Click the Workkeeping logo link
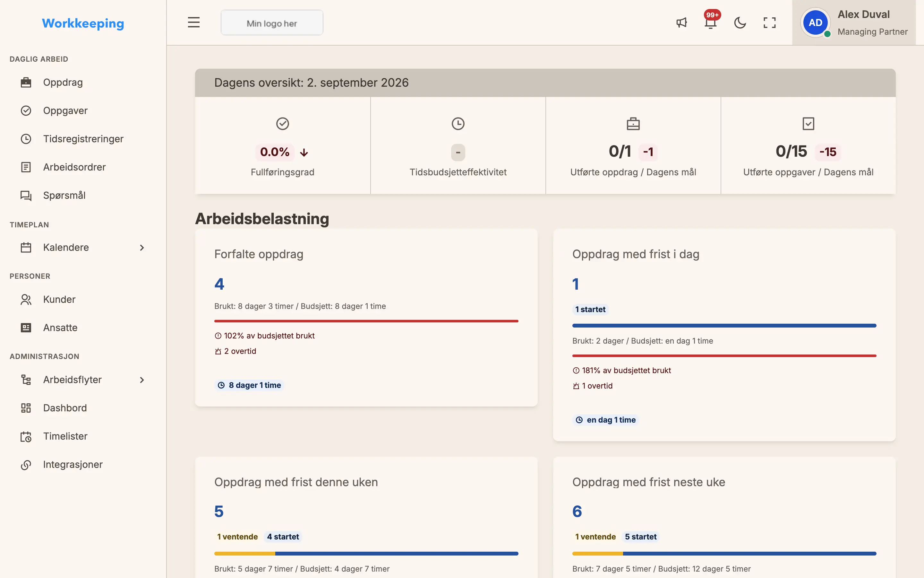The height and width of the screenshot is (578, 924). (83, 23)
